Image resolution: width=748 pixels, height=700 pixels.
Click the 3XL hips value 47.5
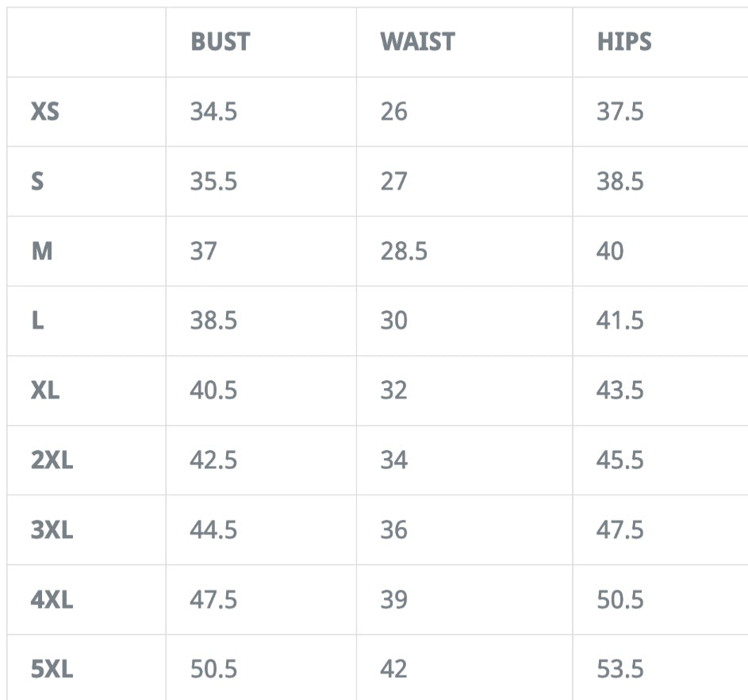(x=619, y=530)
